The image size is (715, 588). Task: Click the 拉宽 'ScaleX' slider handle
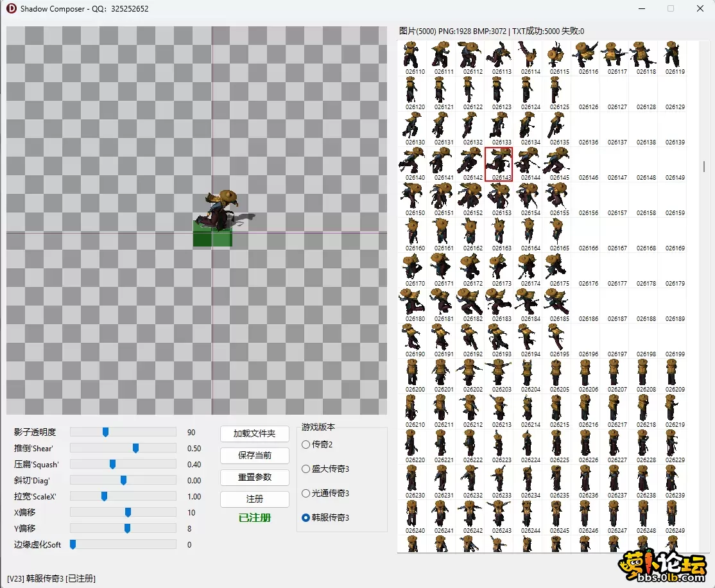[x=104, y=496]
